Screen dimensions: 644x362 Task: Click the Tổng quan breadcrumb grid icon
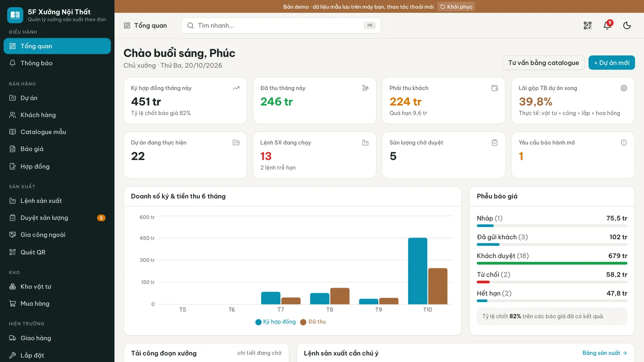pyautogui.click(x=127, y=25)
